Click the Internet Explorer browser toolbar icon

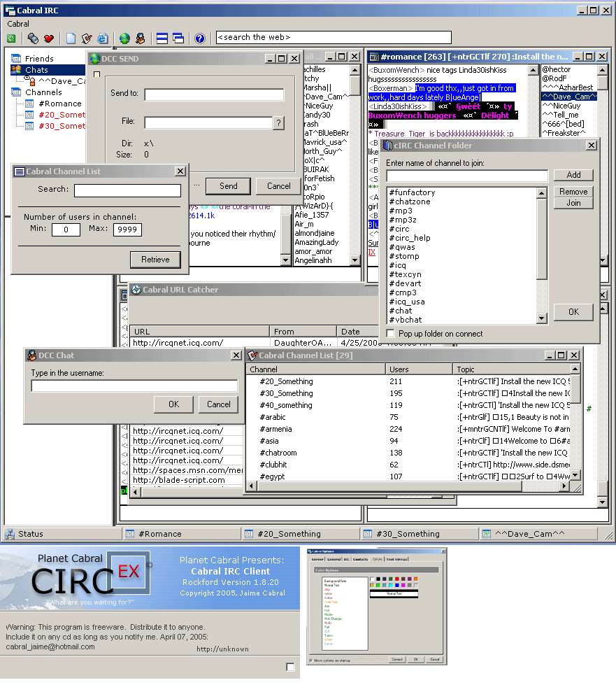(x=103, y=38)
